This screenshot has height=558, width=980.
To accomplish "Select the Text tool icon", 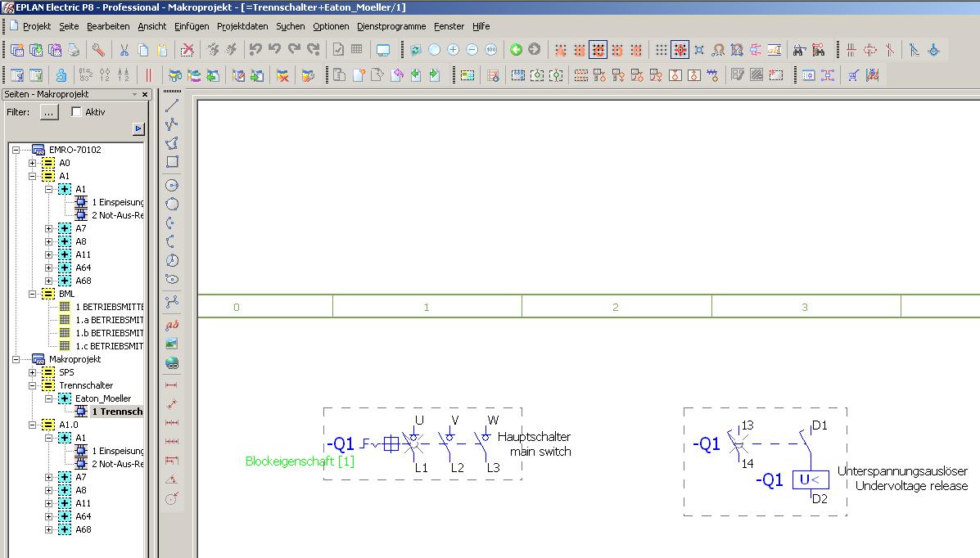I will (x=172, y=325).
